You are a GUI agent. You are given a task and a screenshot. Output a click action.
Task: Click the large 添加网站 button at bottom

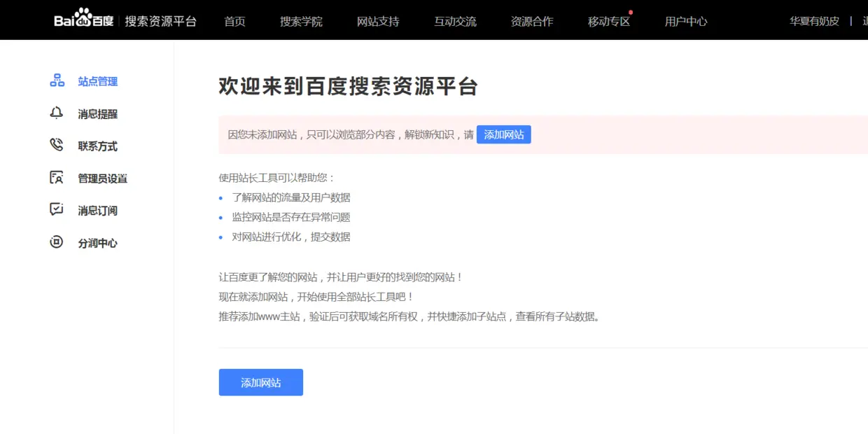[261, 382]
